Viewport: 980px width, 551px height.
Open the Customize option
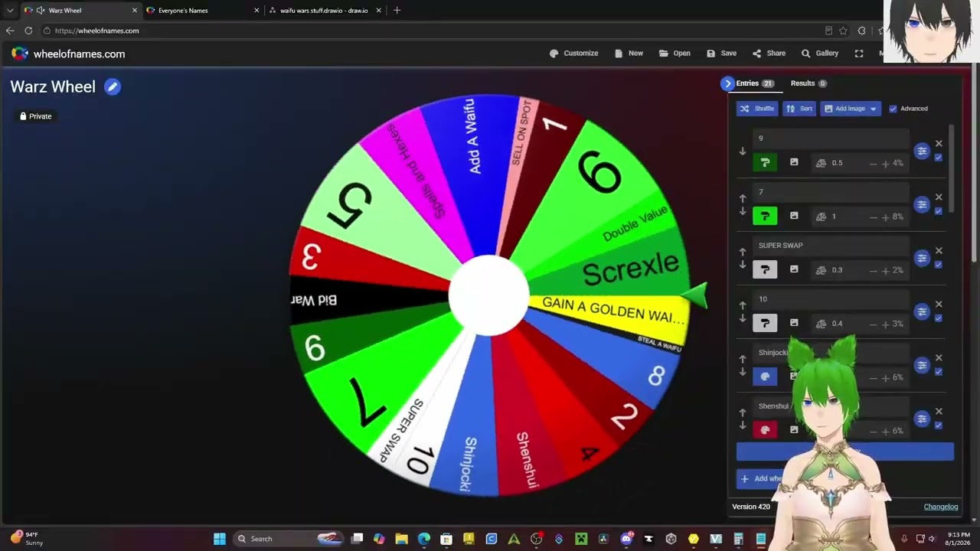click(x=573, y=54)
